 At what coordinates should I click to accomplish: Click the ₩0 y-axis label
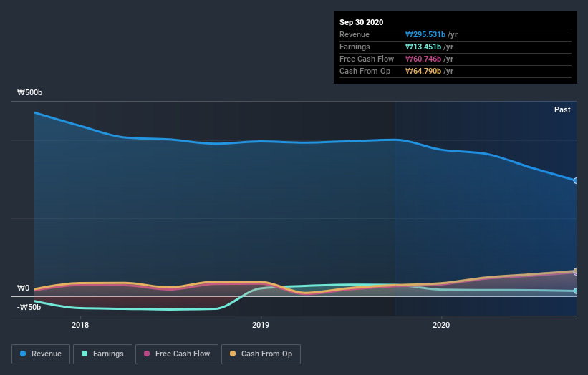click(x=23, y=288)
